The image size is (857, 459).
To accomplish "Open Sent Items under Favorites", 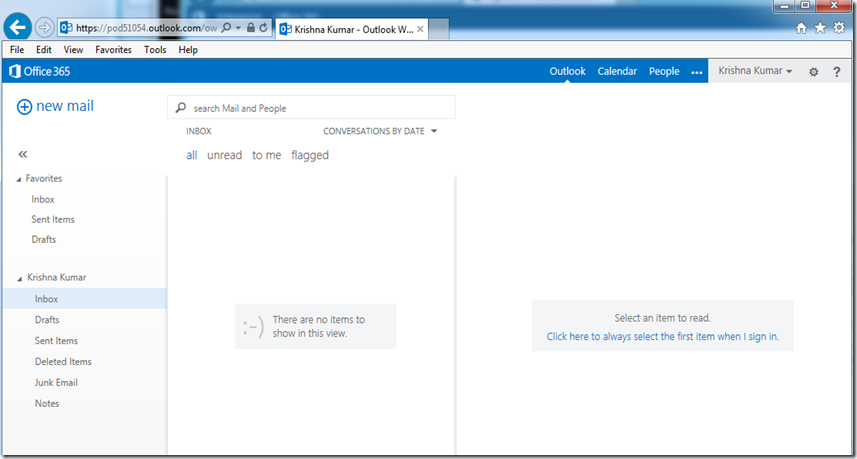I will point(53,219).
